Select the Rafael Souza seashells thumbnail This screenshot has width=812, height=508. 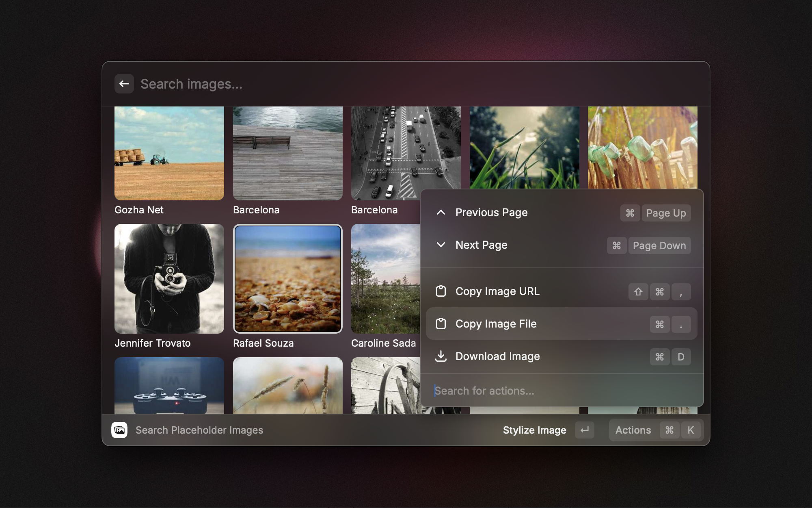[288, 279]
